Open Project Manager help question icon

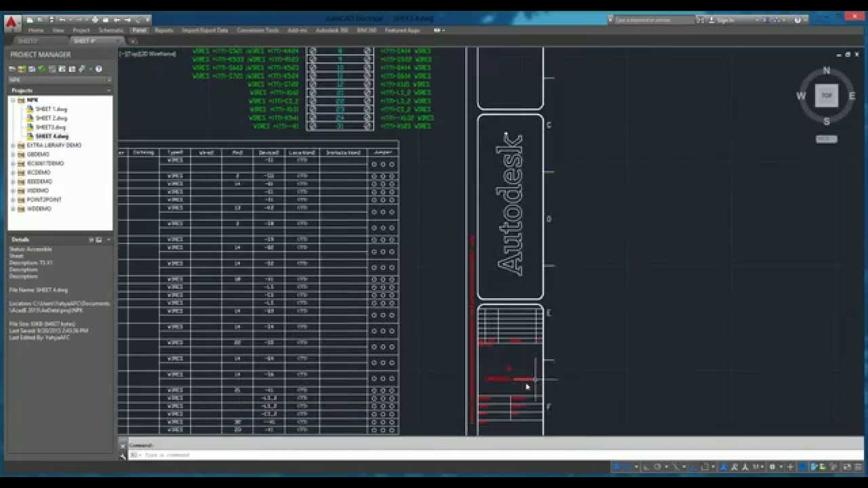[98, 68]
